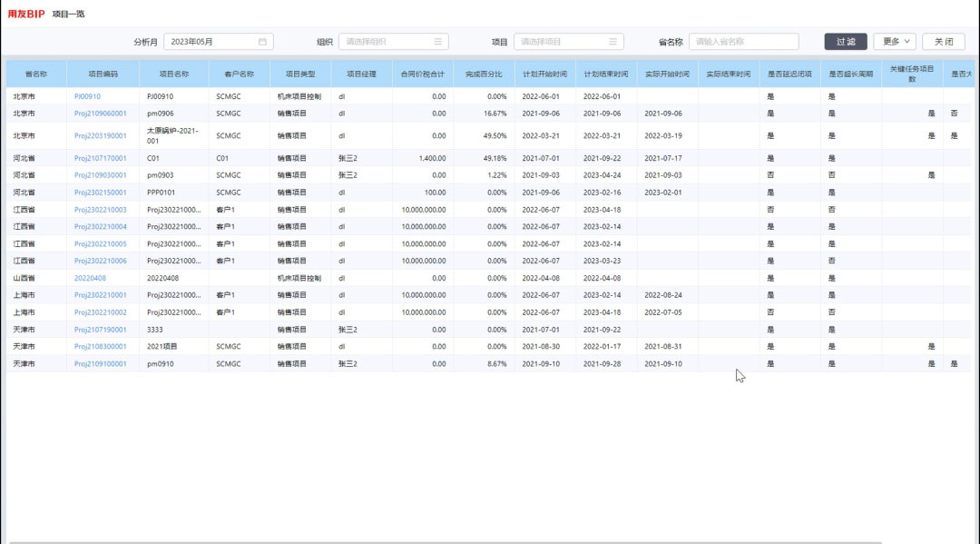The width and height of the screenshot is (980, 544).
Task: Open project link Proj2203190001
Action: 100,135
